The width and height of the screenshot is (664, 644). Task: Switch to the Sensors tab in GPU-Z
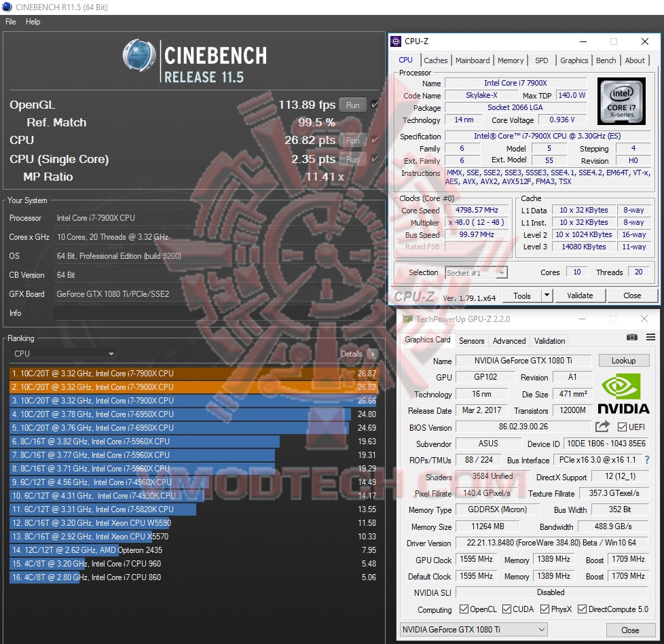tap(471, 340)
